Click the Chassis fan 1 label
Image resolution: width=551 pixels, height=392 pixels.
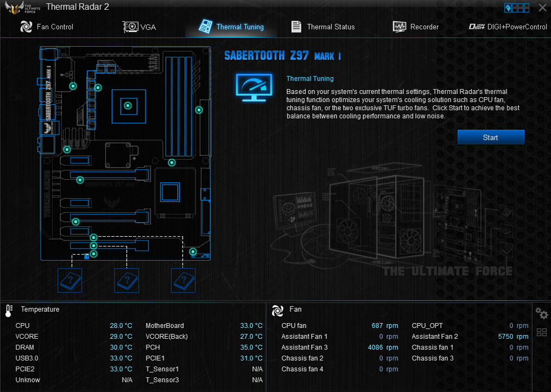433,347
